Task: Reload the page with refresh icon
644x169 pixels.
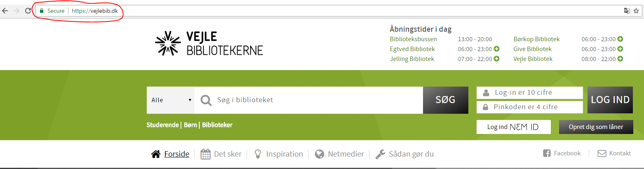Action: click(28, 11)
